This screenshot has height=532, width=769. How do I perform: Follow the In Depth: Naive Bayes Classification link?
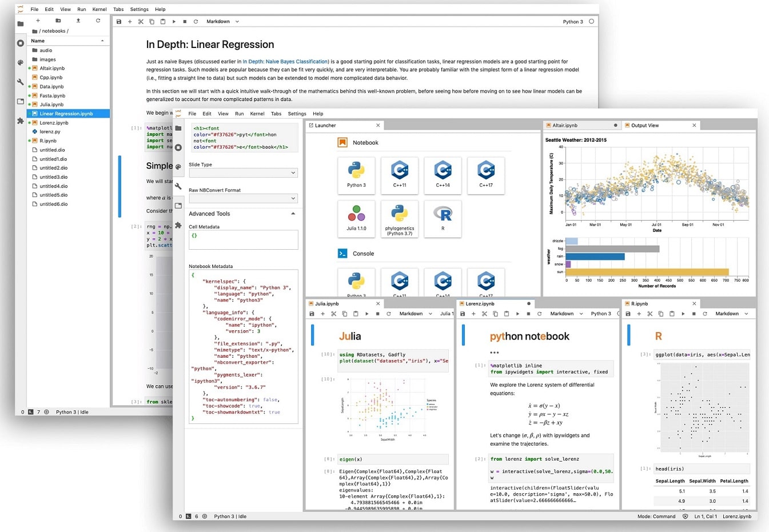[x=285, y=62]
